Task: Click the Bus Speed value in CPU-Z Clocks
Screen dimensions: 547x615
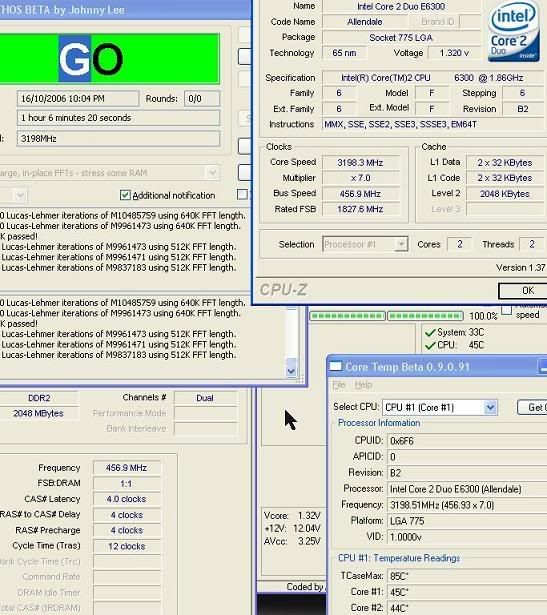Action: 360,193
